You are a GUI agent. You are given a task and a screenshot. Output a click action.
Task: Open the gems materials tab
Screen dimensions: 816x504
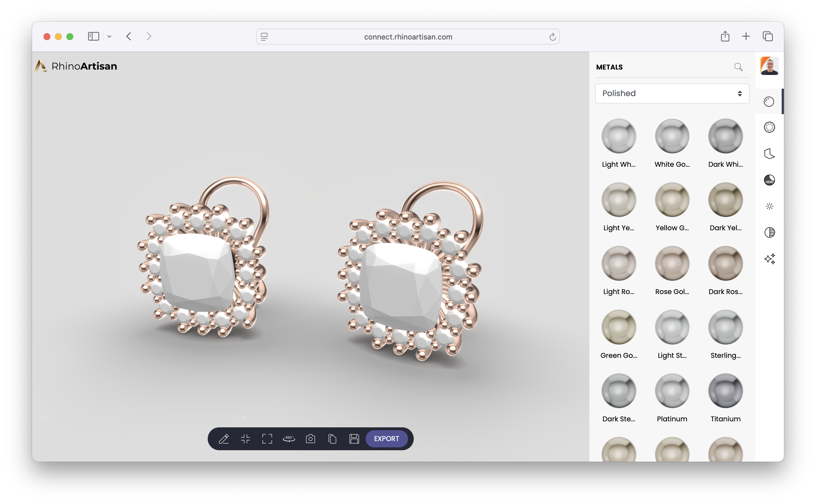pyautogui.click(x=769, y=127)
